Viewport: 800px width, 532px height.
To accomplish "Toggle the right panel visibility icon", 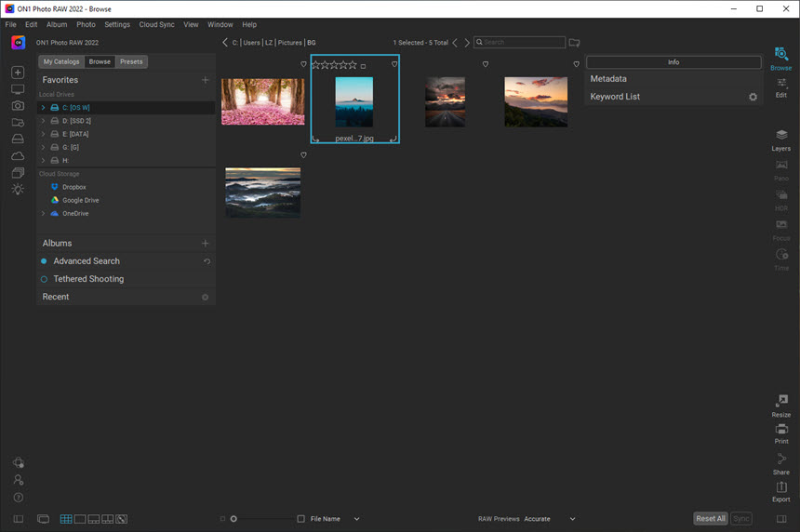I will pyautogui.click(x=781, y=519).
